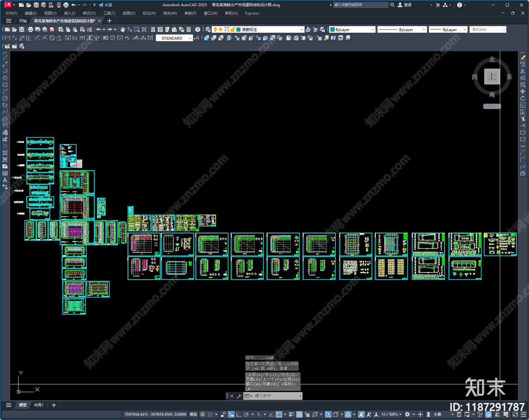Image resolution: width=529 pixels, height=420 pixels.
Task: Select the Pan hand tool
Action: 123,29
